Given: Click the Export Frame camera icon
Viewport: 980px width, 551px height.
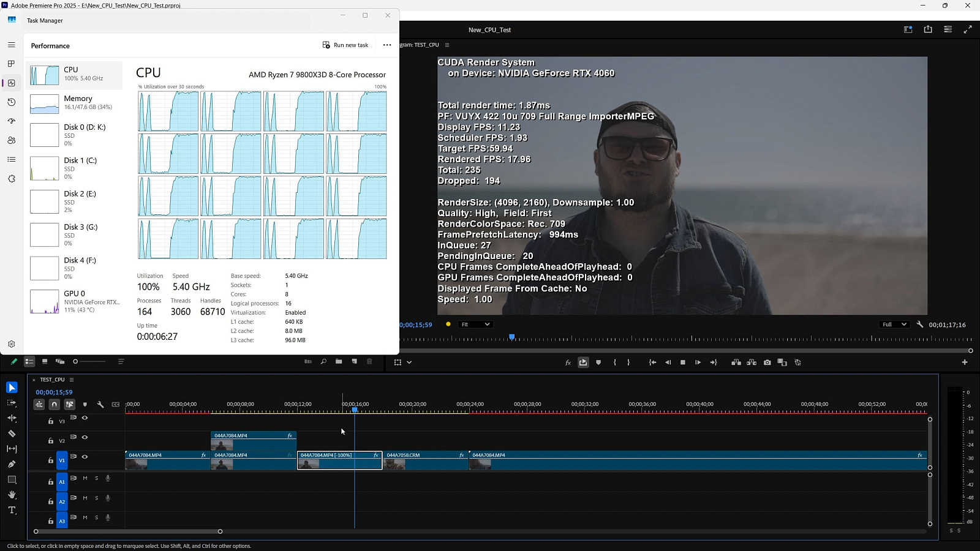Looking at the screenshot, I should tap(767, 362).
